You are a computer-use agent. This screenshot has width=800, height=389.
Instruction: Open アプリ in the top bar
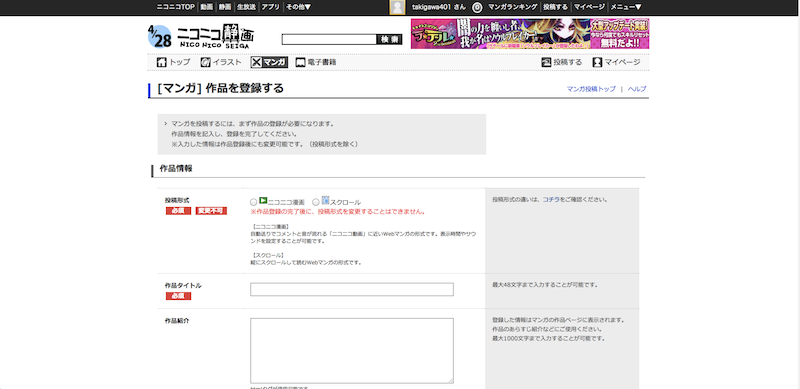[x=270, y=7]
